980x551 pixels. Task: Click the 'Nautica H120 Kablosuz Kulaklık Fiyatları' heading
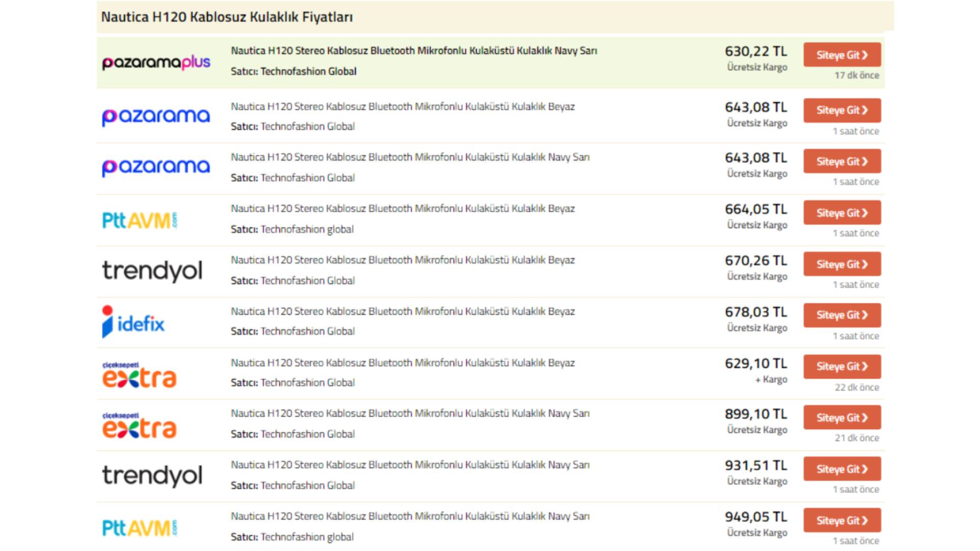coord(227,17)
